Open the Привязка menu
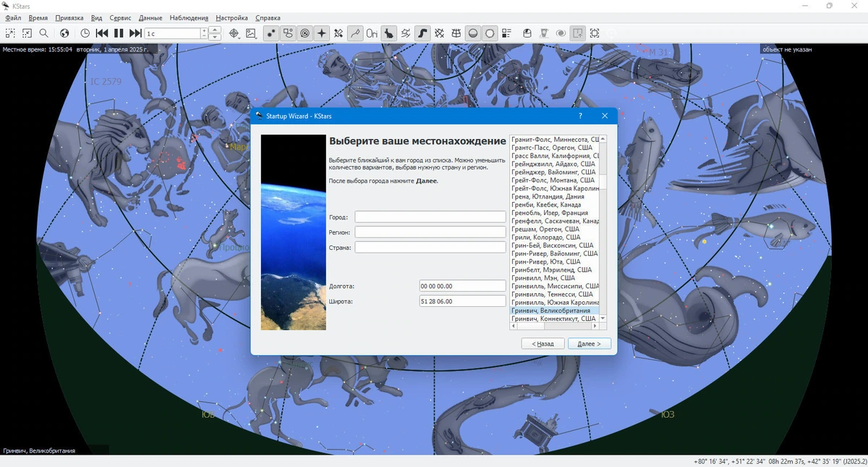The height and width of the screenshot is (467, 868). point(69,17)
